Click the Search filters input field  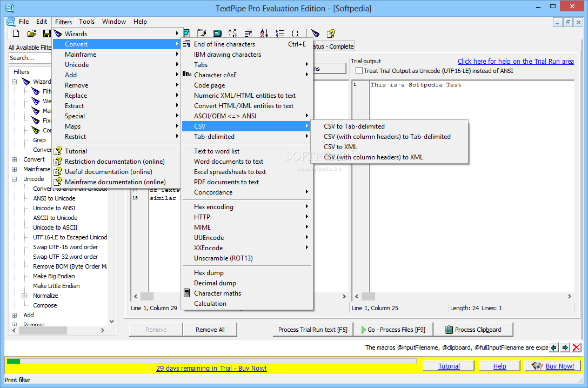pyautogui.click(x=30, y=58)
